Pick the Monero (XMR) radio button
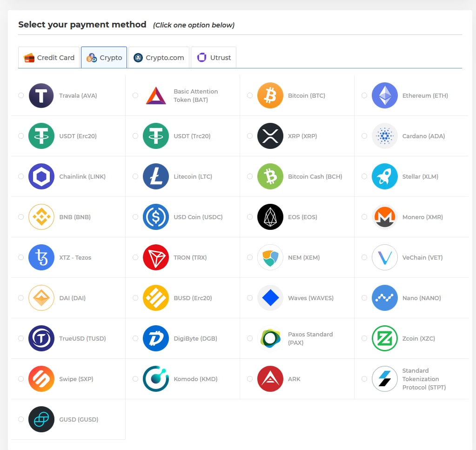 pos(364,217)
